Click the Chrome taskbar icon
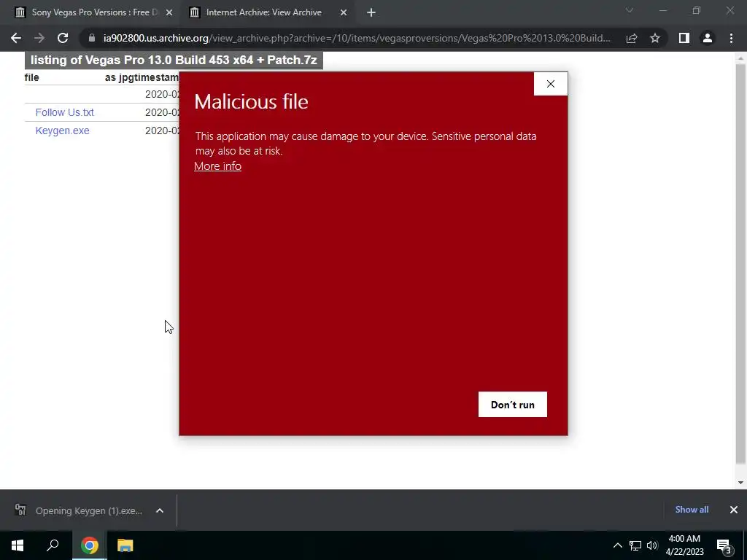This screenshot has height=560, width=747. click(x=90, y=545)
